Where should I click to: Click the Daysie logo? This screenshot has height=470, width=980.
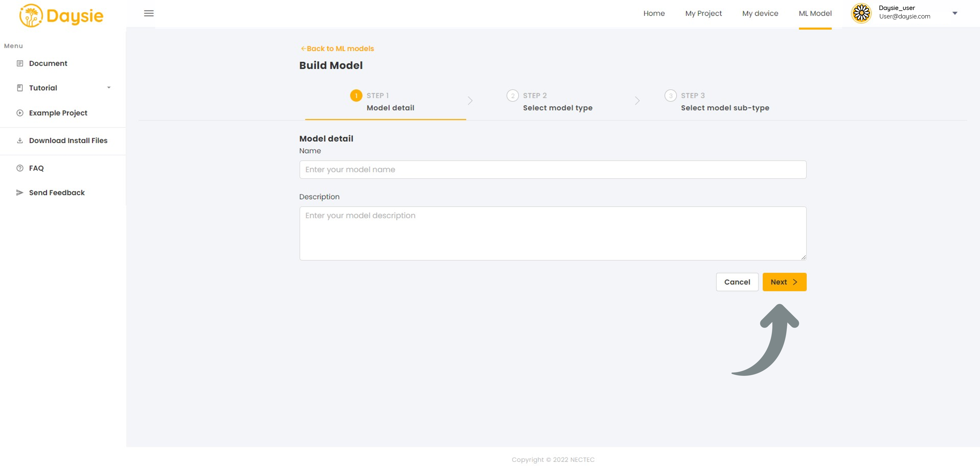coord(61,15)
